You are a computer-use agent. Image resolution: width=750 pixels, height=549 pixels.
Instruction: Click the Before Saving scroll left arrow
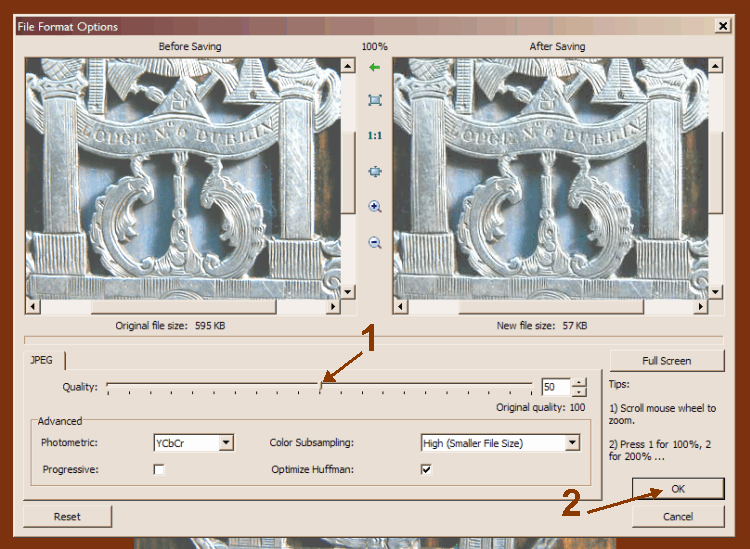tap(33, 306)
